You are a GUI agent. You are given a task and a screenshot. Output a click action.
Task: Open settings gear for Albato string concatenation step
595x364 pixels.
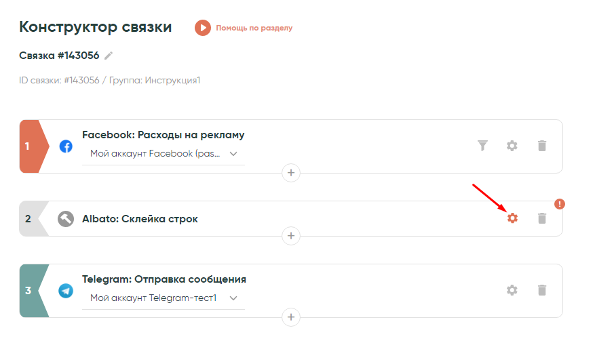[512, 218]
